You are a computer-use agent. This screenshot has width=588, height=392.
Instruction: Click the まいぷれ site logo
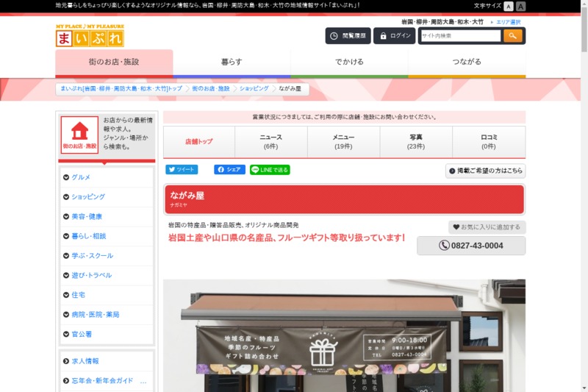[x=90, y=35]
